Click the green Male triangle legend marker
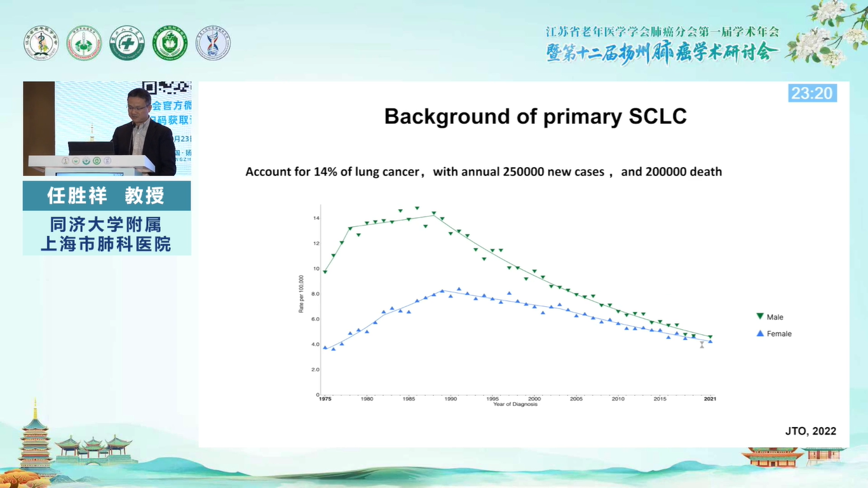 [x=759, y=316]
